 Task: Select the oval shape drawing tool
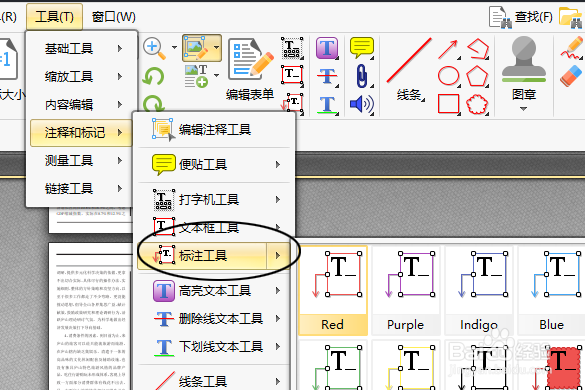tap(448, 76)
